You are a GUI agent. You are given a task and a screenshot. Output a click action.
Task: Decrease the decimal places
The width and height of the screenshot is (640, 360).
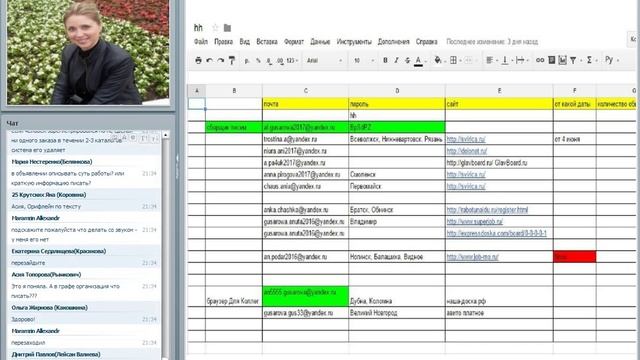[269, 61]
